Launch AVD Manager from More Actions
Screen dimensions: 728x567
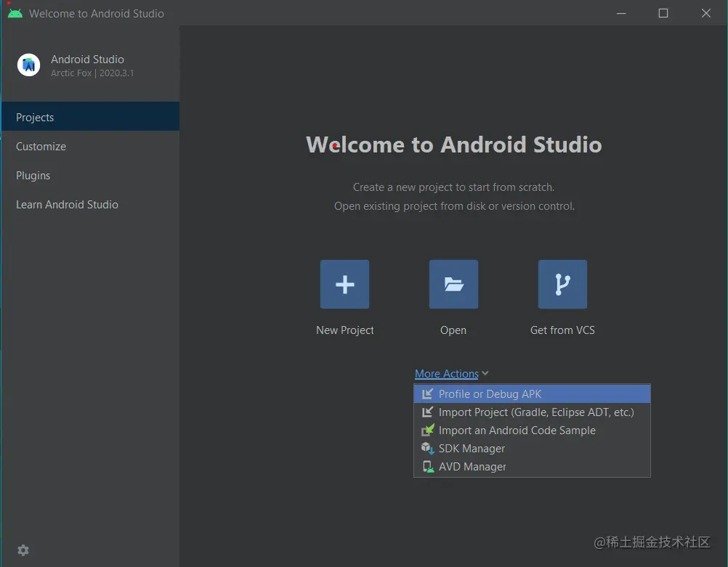(x=532, y=466)
